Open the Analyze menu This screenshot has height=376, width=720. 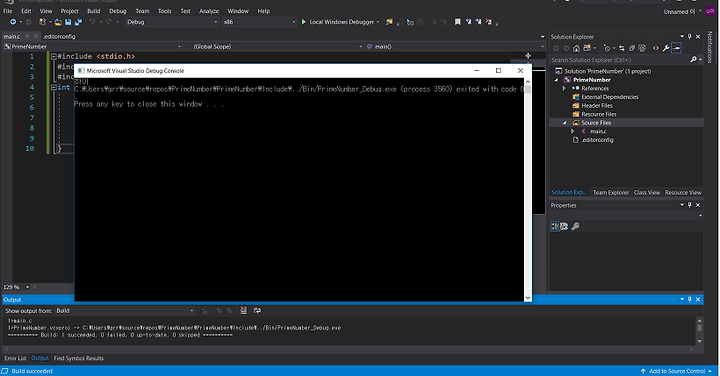tap(209, 11)
